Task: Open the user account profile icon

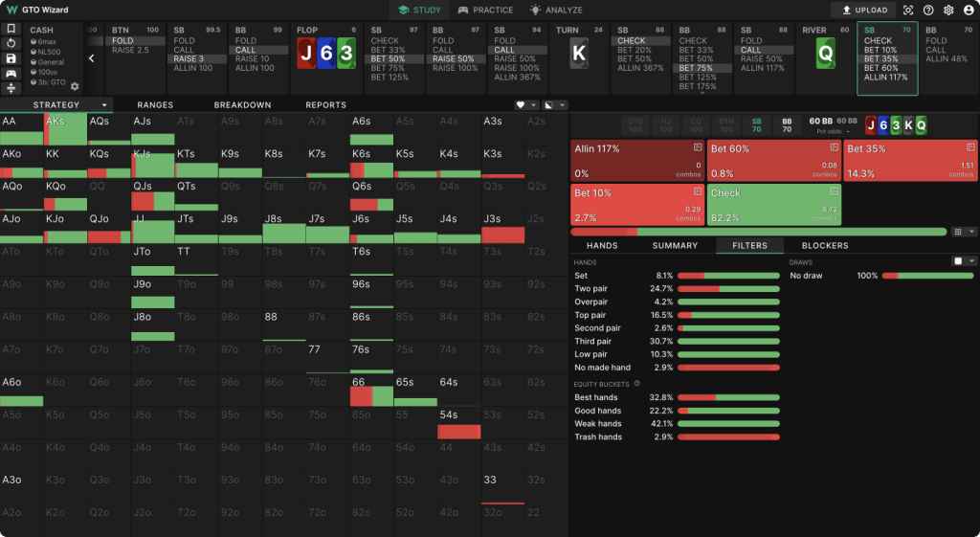Action: (969, 10)
